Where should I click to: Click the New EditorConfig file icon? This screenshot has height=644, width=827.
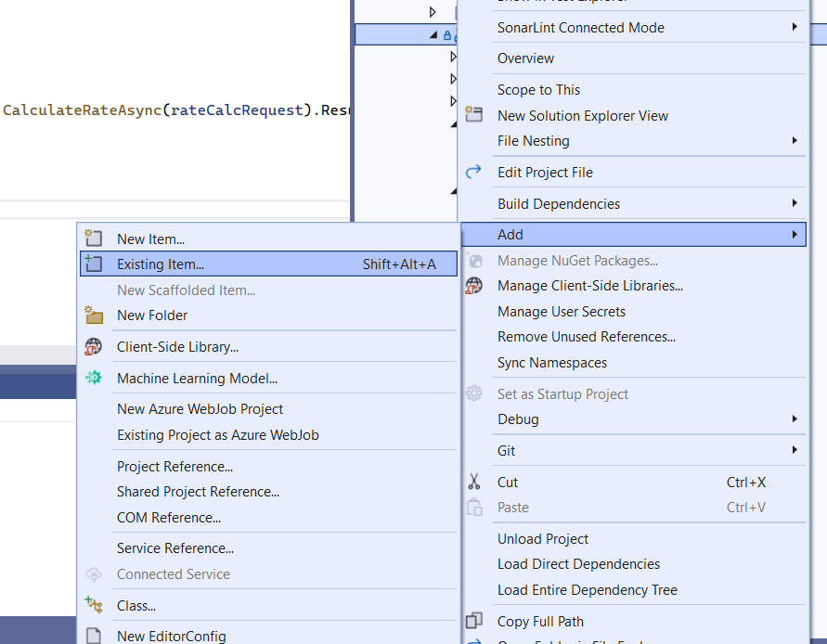[94, 635]
